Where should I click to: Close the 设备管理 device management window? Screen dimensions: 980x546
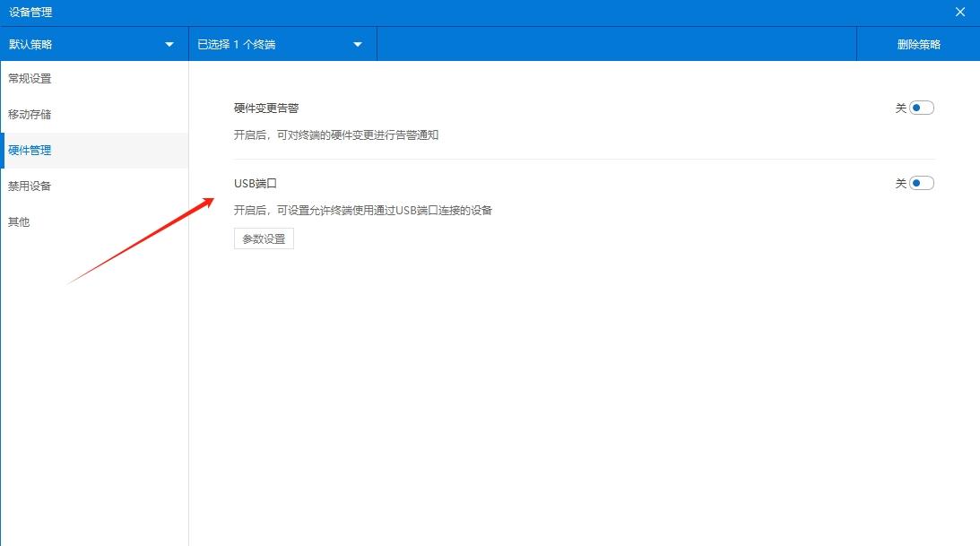tap(959, 12)
